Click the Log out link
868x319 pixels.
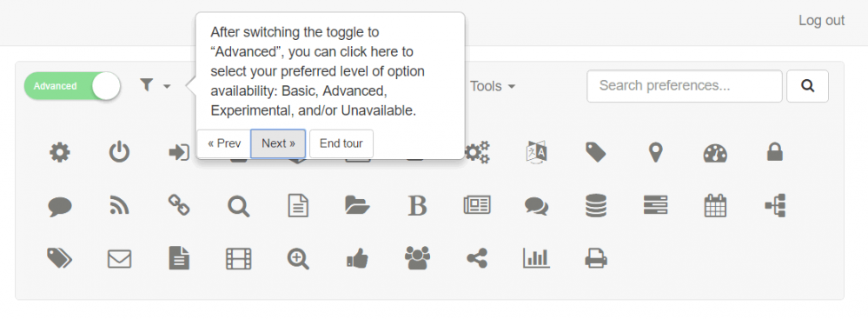821,21
